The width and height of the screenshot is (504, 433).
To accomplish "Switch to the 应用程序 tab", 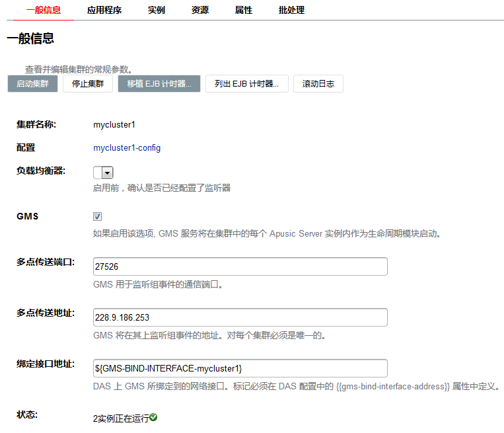I will coord(104,10).
